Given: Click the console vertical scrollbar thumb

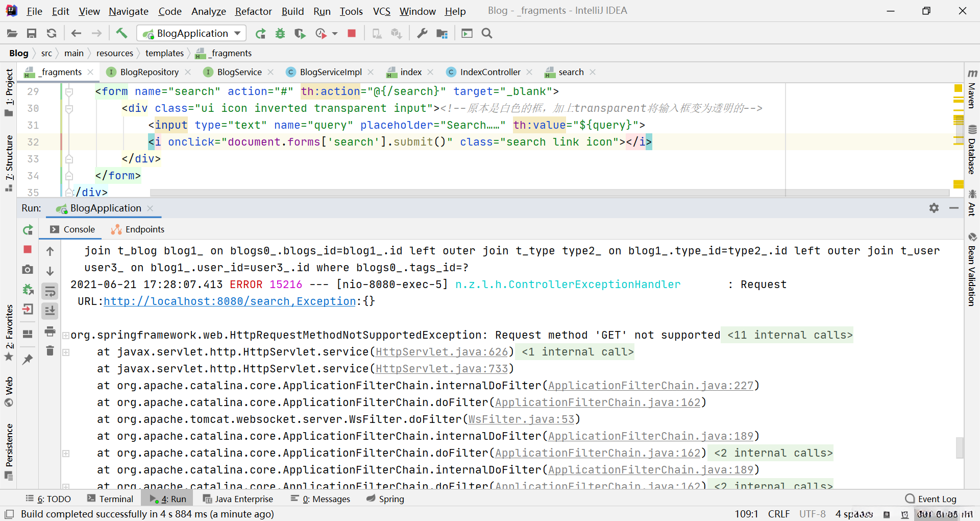Looking at the screenshot, I should (960, 447).
